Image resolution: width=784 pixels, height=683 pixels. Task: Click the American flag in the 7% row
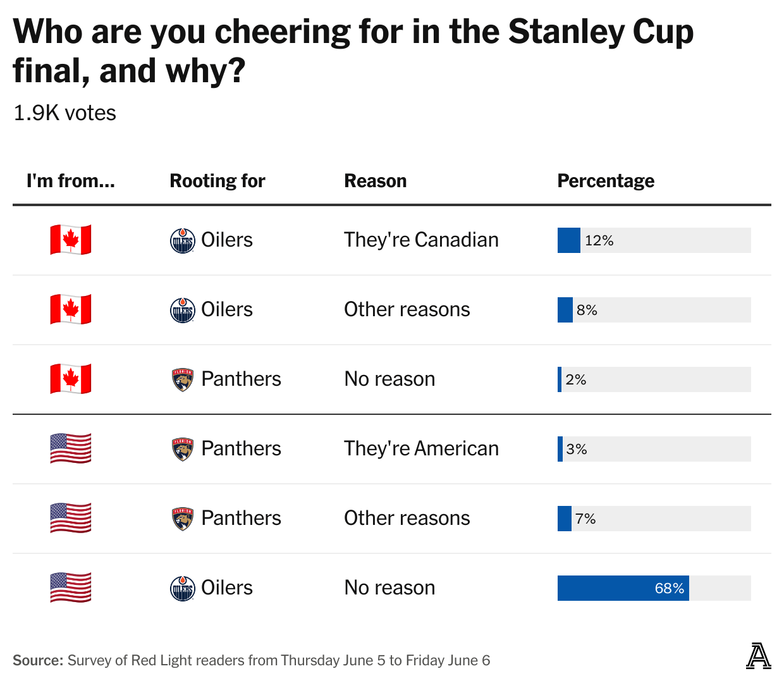(71, 518)
